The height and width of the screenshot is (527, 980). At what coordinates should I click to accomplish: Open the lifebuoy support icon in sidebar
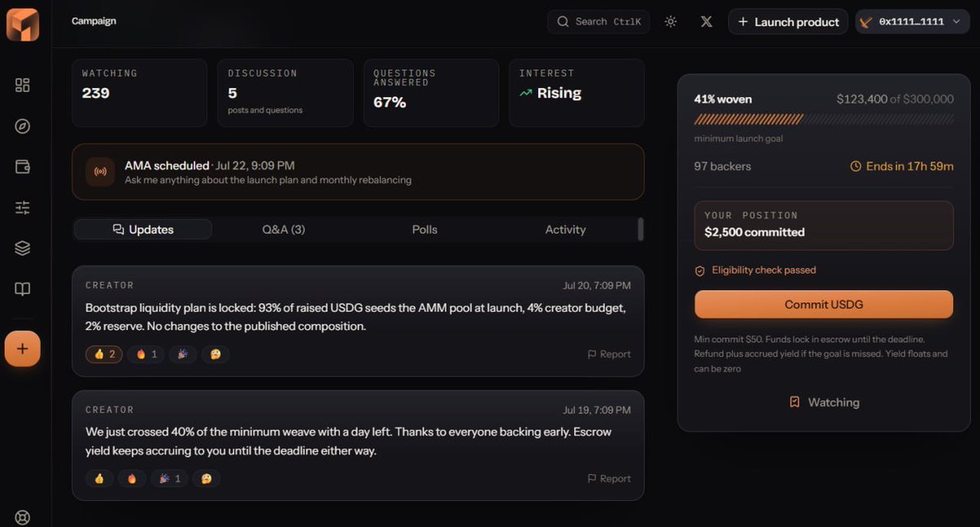coord(23,518)
